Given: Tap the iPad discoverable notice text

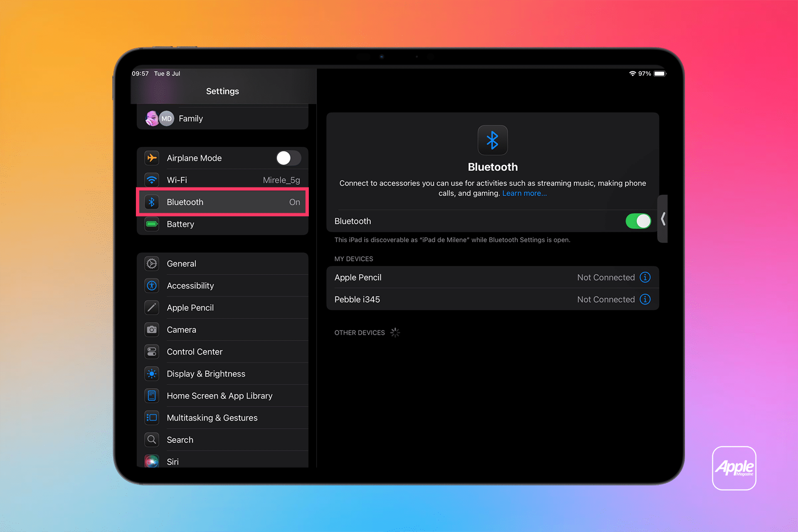Looking at the screenshot, I should tap(452, 240).
